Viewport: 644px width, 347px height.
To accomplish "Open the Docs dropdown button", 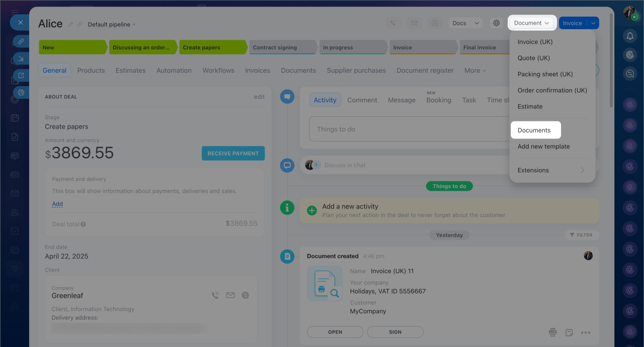I will (x=465, y=23).
